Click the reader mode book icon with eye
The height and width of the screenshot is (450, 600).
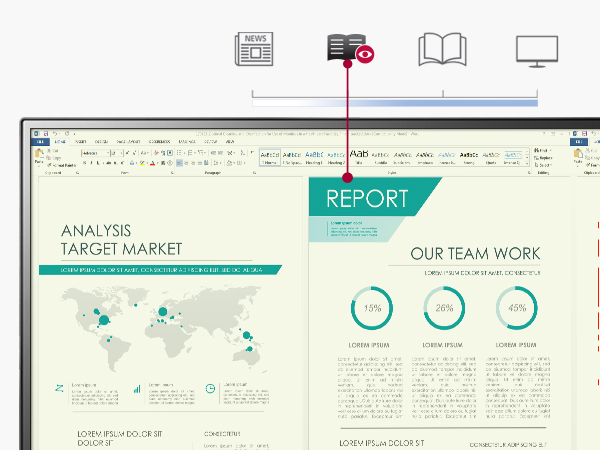(x=347, y=49)
